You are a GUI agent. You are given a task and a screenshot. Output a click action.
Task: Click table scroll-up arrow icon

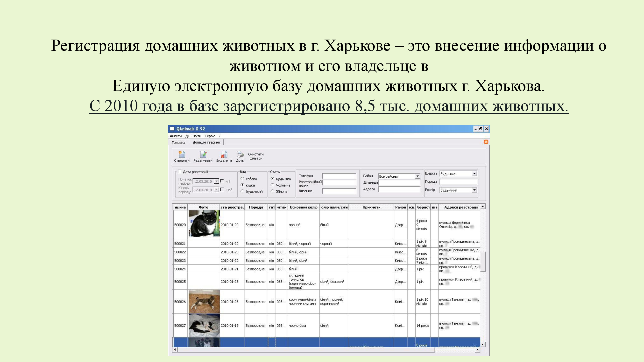pos(482,207)
